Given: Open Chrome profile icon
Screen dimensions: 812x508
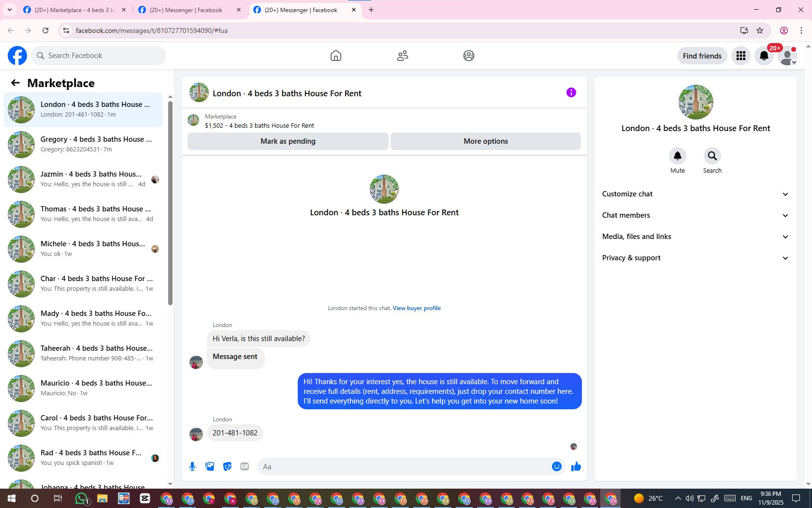Looking at the screenshot, I should click(x=784, y=30).
